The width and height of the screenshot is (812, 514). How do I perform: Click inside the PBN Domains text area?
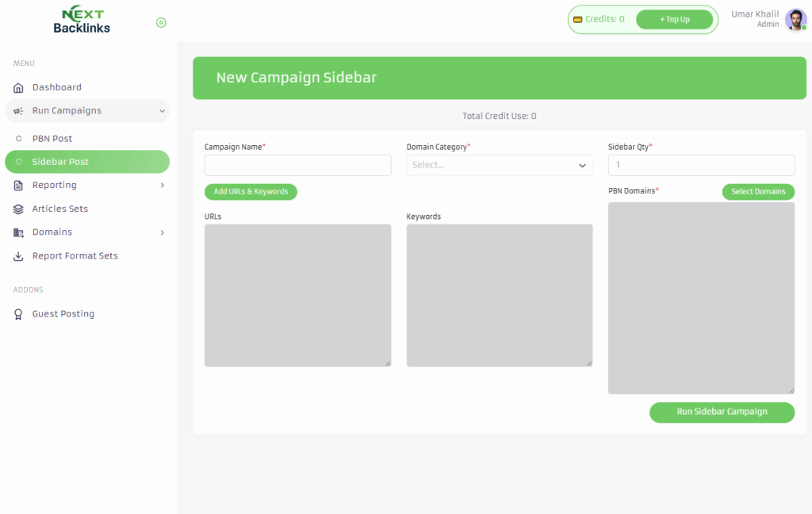[x=701, y=298]
